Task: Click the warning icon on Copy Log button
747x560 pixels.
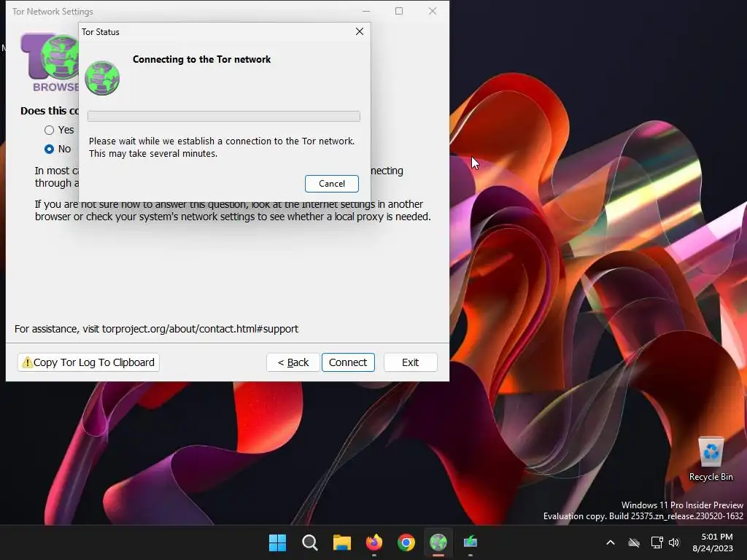Action: tap(28, 362)
